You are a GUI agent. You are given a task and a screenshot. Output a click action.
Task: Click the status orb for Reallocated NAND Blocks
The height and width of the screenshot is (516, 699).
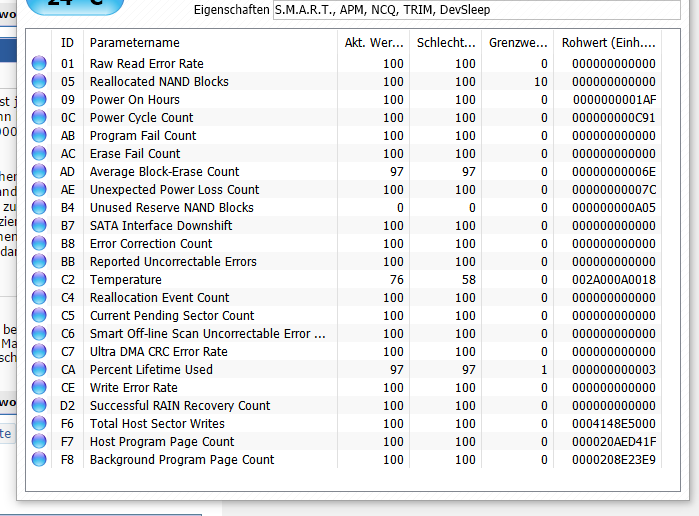39,81
